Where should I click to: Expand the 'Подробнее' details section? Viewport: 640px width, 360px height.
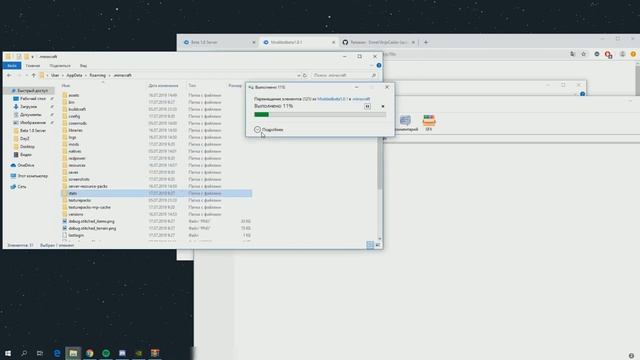[268, 129]
